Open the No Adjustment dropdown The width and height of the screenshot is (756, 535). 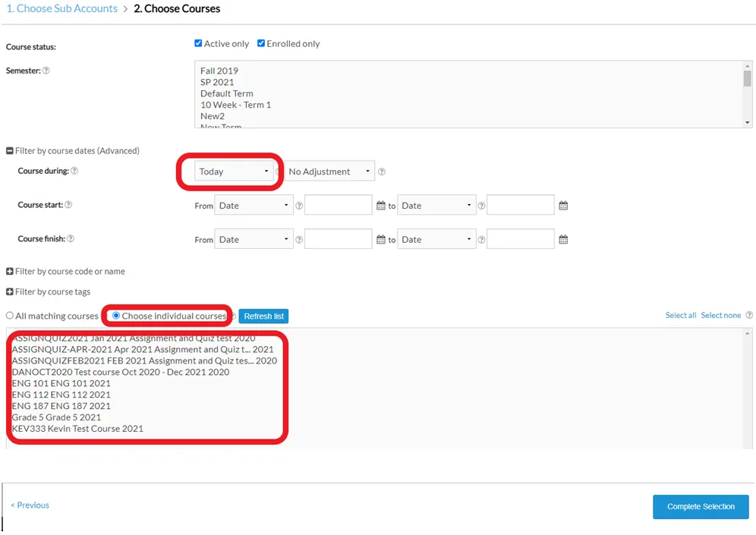point(329,172)
